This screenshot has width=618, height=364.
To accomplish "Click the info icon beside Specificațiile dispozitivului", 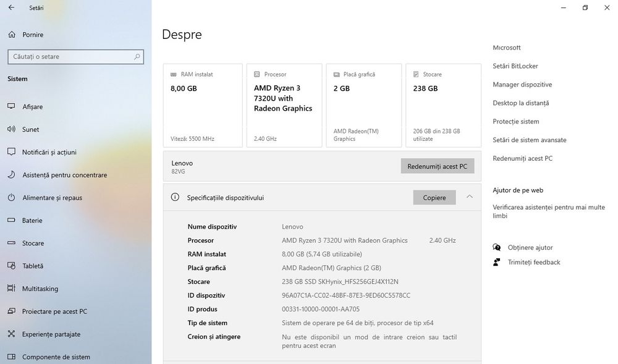I will click(175, 197).
